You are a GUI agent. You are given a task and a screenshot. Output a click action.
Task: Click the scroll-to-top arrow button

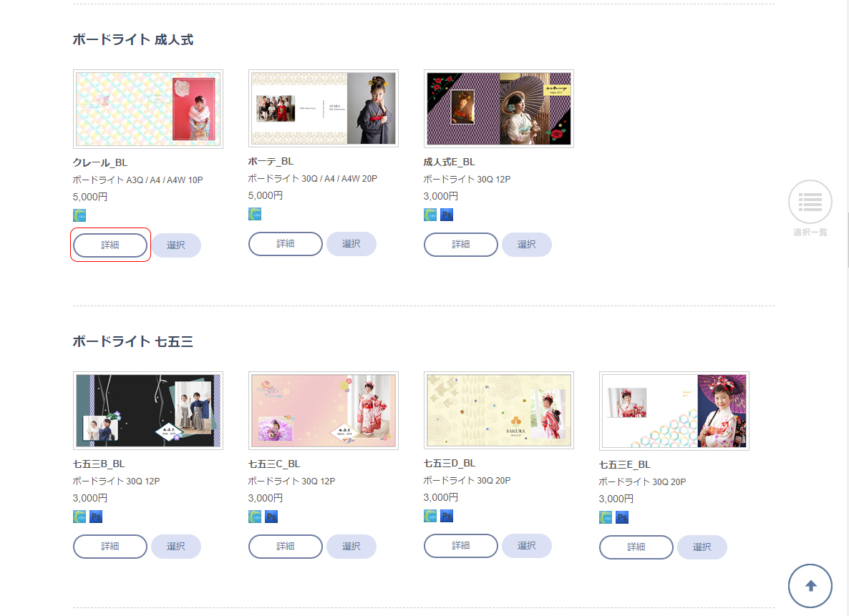pyautogui.click(x=810, y=586)
